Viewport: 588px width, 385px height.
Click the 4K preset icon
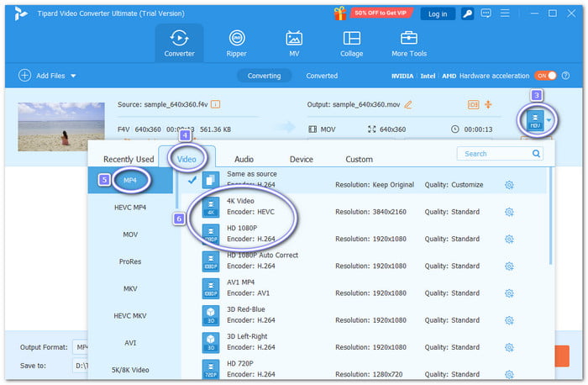point(211,207)
